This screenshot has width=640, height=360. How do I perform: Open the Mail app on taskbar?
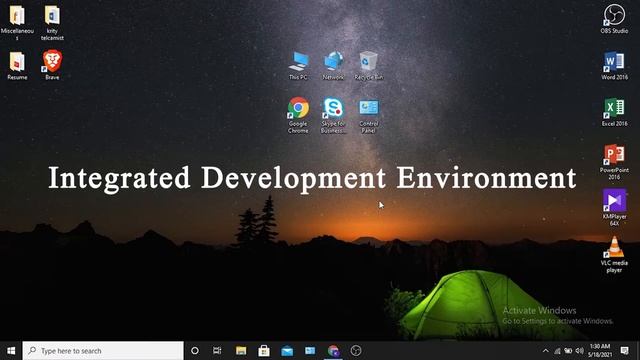point(287,351)
